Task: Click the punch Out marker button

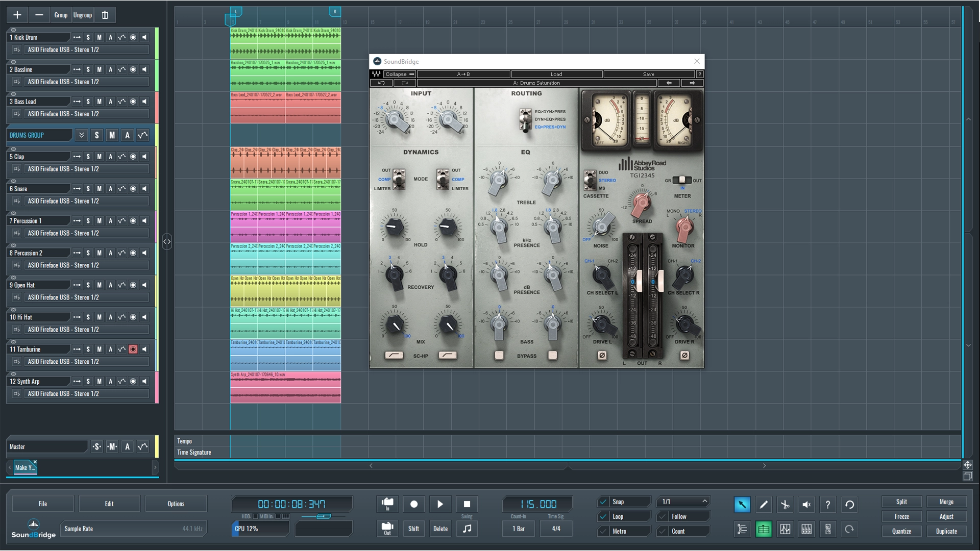Action: [x=387, y=529]
